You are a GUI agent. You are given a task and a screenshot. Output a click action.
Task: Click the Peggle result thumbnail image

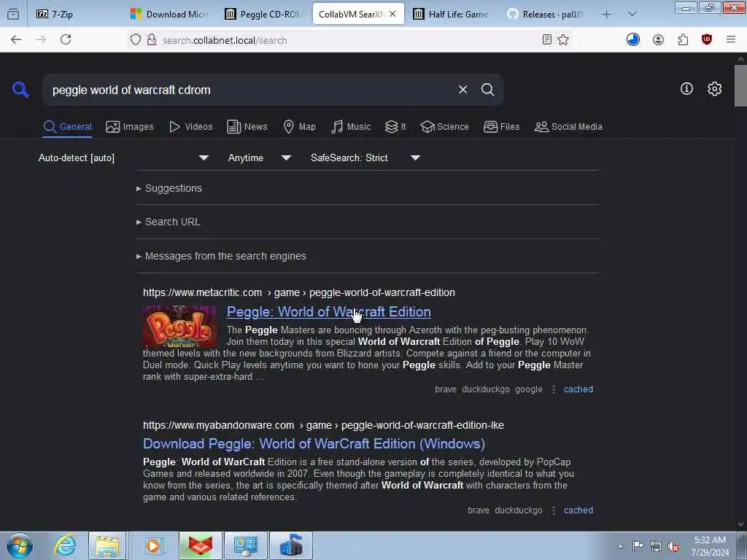[180, 326]
